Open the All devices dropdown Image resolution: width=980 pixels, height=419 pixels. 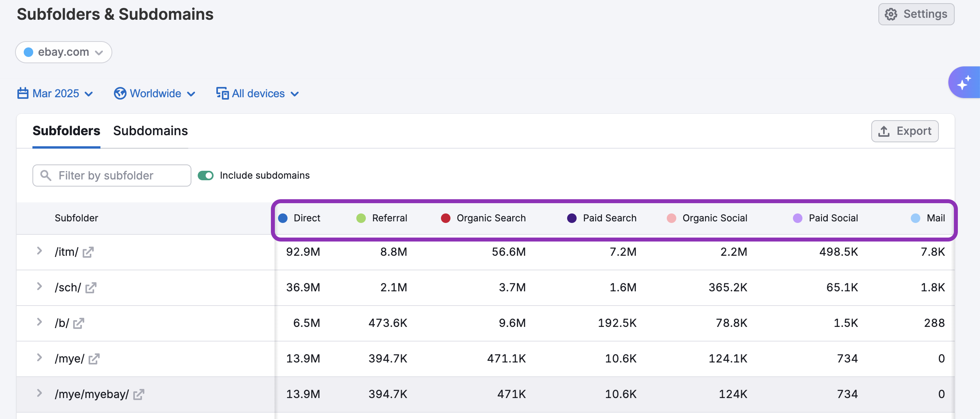[257, 94]
